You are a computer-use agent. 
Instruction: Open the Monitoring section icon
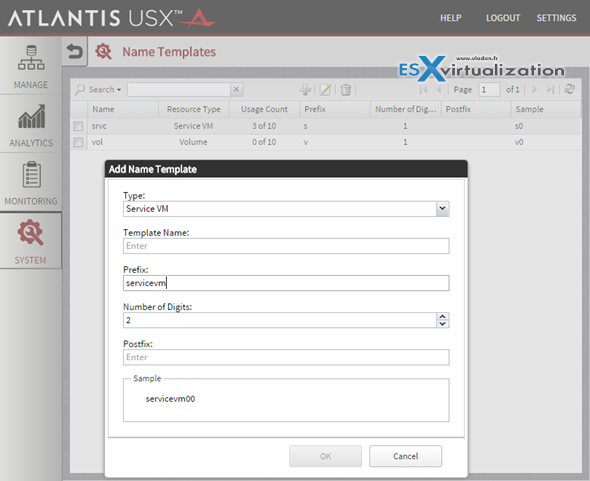coord(31,174)
